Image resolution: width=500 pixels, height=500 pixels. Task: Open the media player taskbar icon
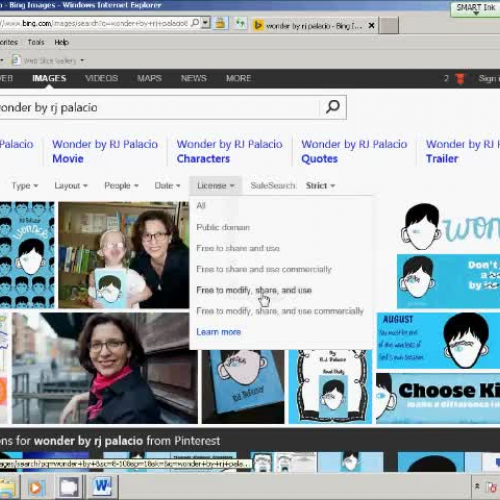36,488
